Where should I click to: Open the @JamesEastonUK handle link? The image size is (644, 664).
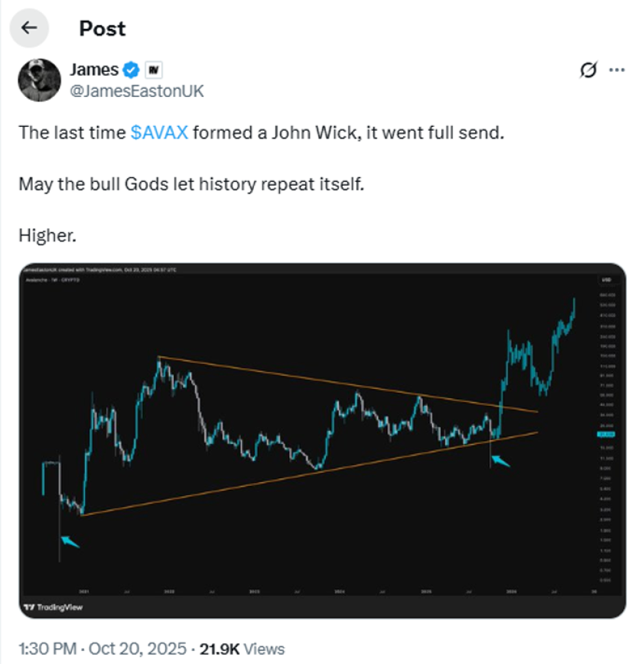click(x=136, y=91)
